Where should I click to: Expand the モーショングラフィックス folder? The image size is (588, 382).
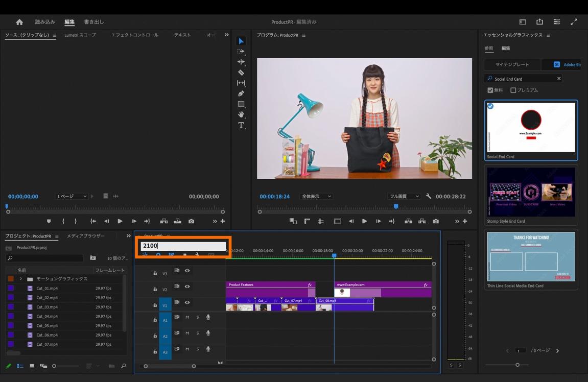tap(21, 279)
